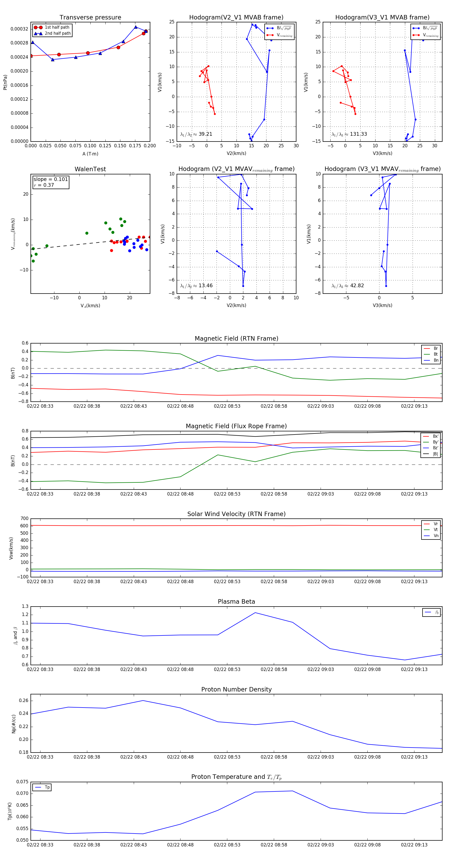
Task: Click the 'r = 0.37' correlation text
Action: tap(44, 185)
